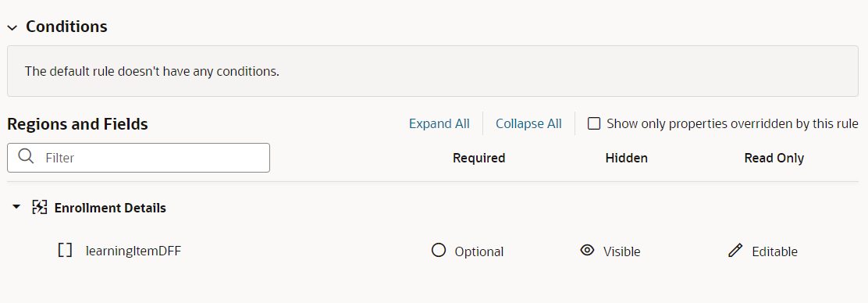
Task: Click the learningItemDFF bracket field icon
Action: 66,251
